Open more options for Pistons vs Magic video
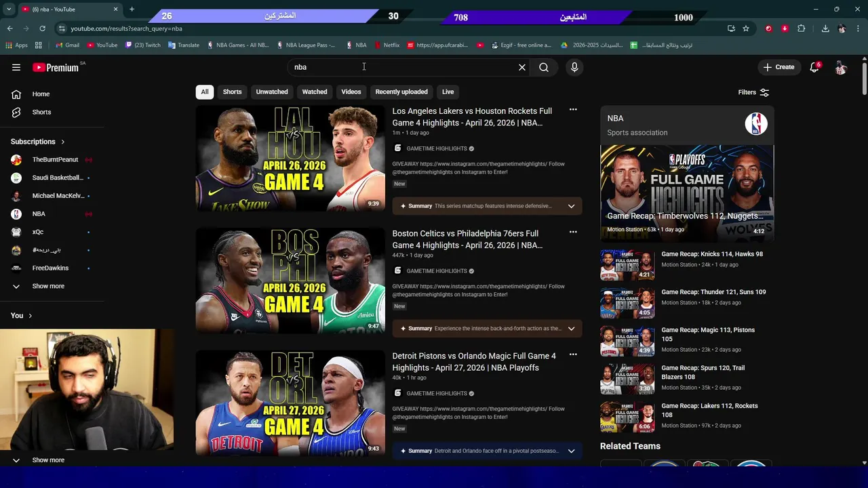Viewport: 868px width, 488px height. [573, 354]
